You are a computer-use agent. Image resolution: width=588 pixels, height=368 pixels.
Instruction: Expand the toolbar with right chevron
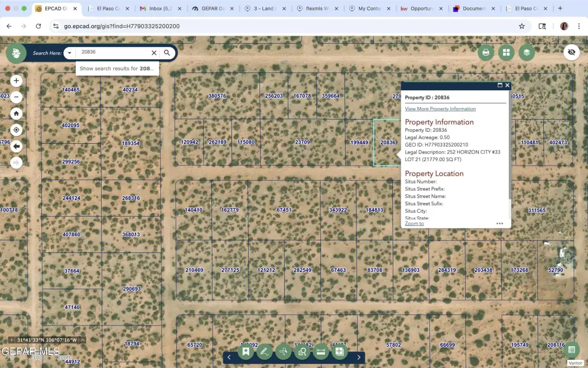click(x=359, y=357)
